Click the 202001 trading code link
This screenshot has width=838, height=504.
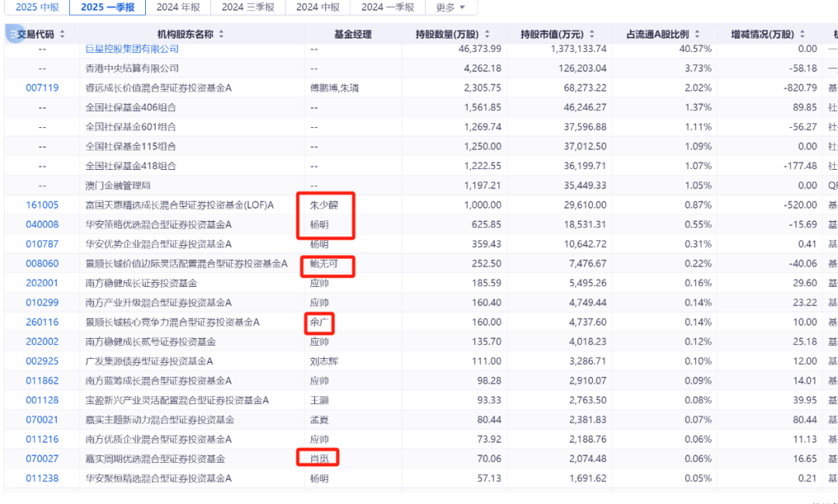[42, 283]
